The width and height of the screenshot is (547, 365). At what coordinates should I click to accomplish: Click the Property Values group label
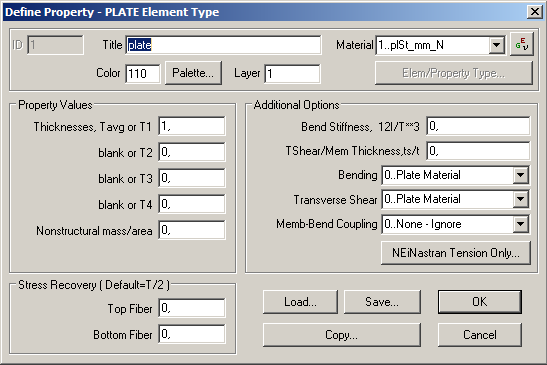[x=55, y=105]
